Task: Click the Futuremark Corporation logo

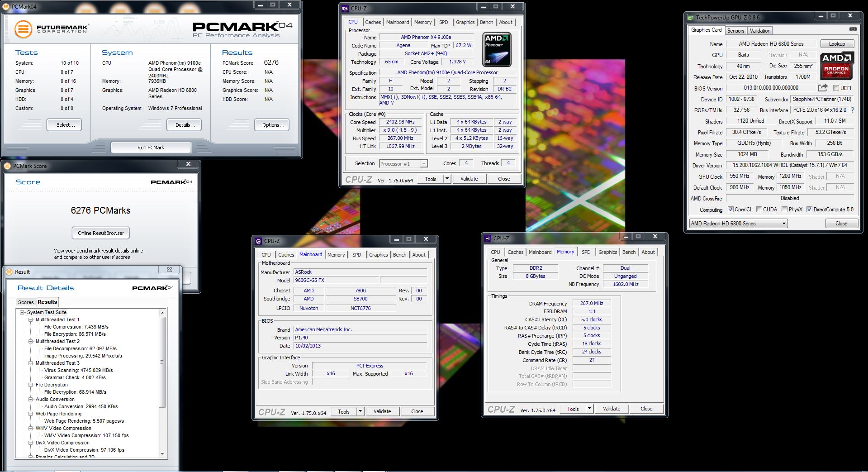Action: tap(51, 29)
